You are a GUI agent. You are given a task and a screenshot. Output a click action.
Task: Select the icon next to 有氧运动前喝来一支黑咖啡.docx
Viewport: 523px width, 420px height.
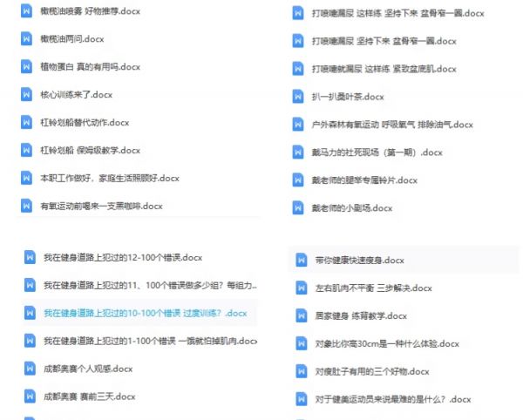(x=26, y=206)
